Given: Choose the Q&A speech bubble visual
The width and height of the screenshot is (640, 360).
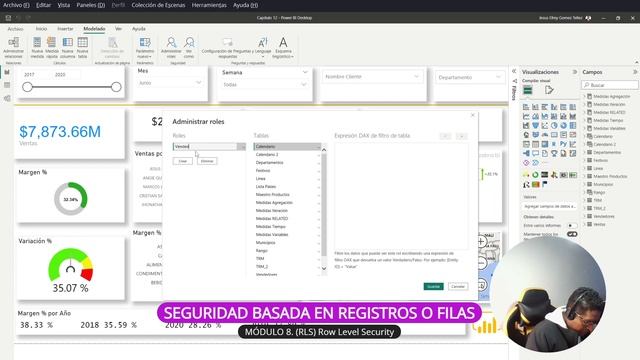Looking at the screenshot, I should pyautogui.click(x=535, y=153).
